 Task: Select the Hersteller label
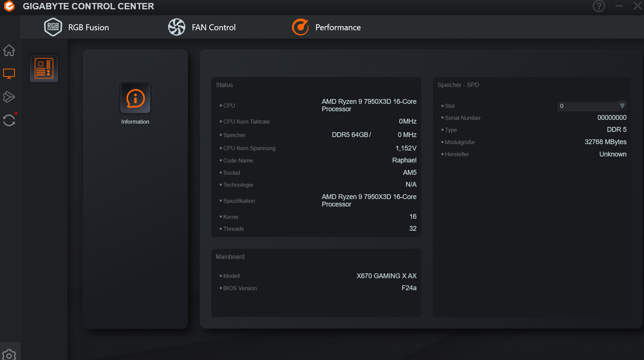click(457, 154)
